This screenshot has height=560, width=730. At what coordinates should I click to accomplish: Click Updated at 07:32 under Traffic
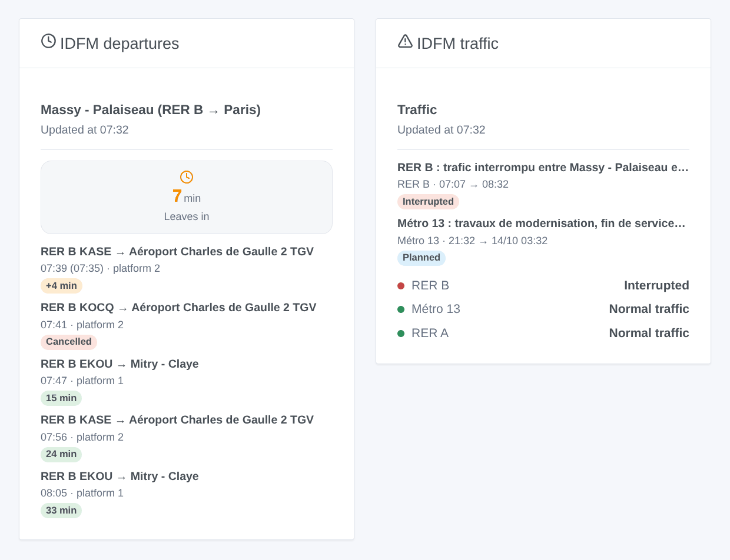coord(441,130)
